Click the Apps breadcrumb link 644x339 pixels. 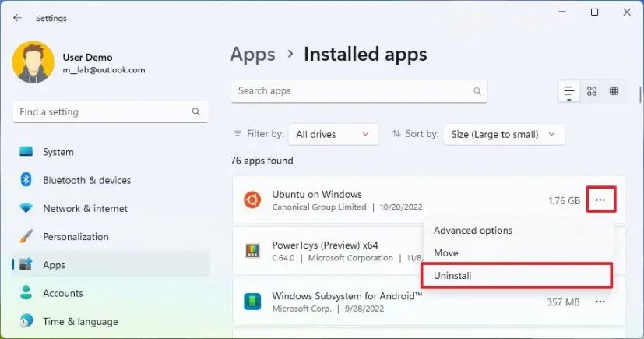coord(252,55)
